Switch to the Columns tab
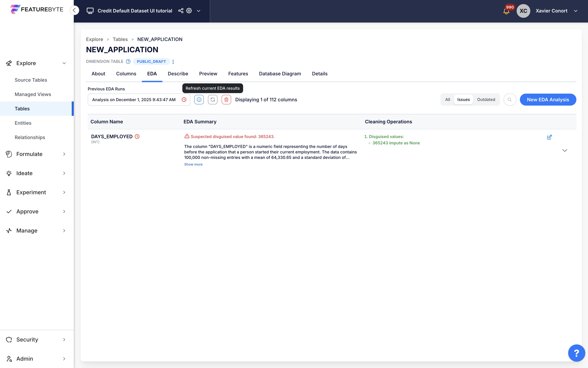Screen dimensions: 588x368 [x=126, y=74]
